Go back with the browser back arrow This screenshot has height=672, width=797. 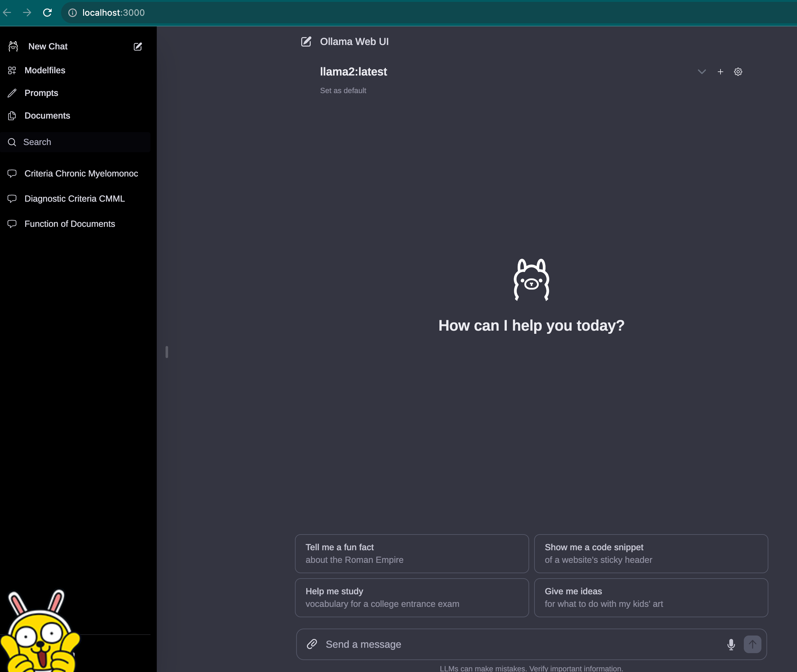pos(7,13)
